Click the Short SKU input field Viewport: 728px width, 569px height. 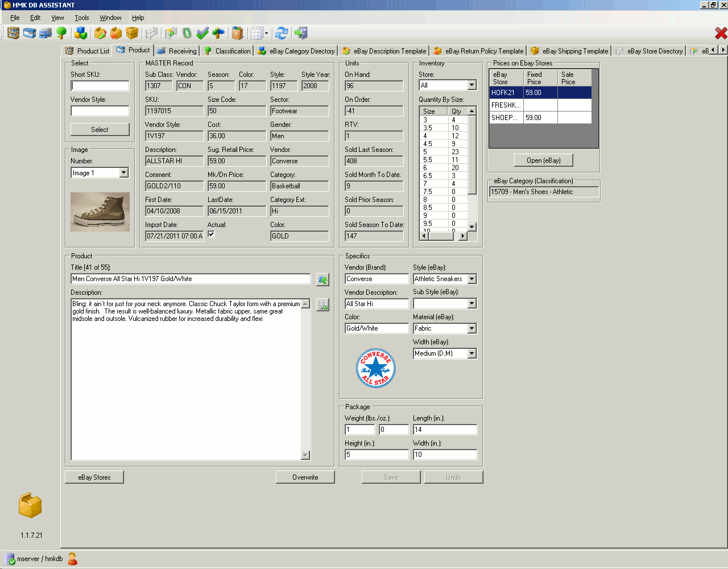coord(100,86)
